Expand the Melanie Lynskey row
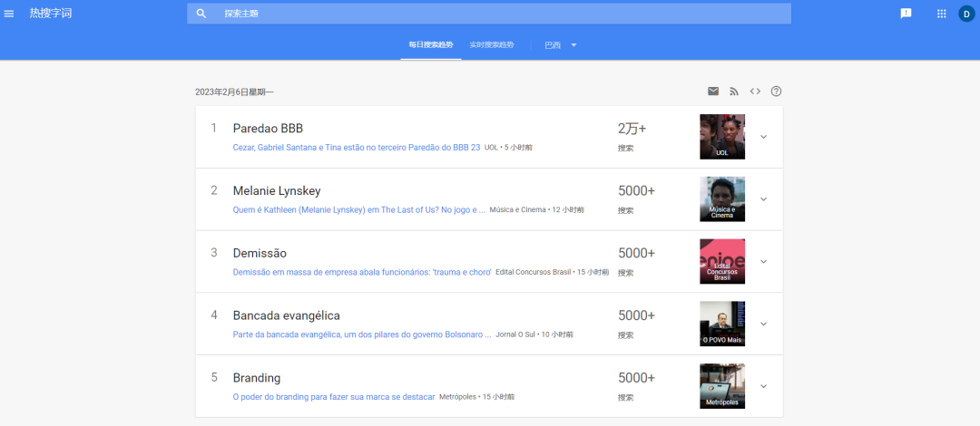Viewport: 980px width, 426px height. (763, 199)
